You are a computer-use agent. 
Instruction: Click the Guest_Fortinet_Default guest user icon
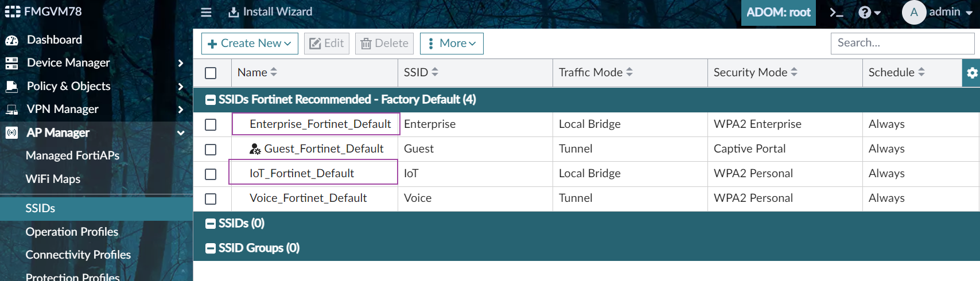click(x=255, y=149)
